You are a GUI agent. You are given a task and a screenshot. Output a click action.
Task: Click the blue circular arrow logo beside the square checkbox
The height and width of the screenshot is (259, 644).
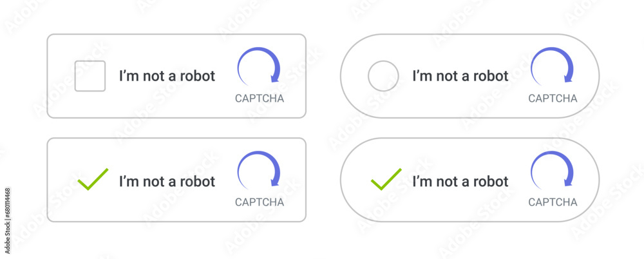tap(259, 66)
